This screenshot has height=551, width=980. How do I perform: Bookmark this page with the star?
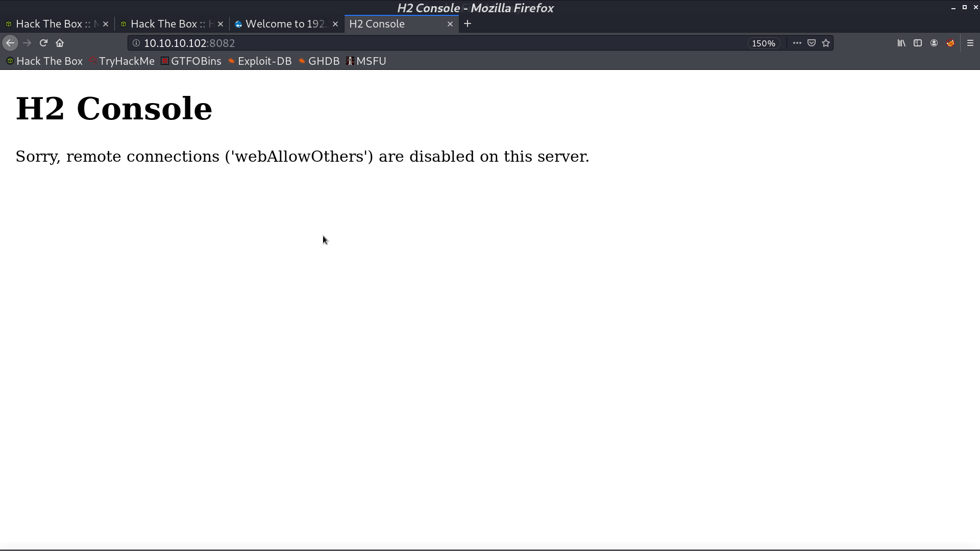point(826,43)
